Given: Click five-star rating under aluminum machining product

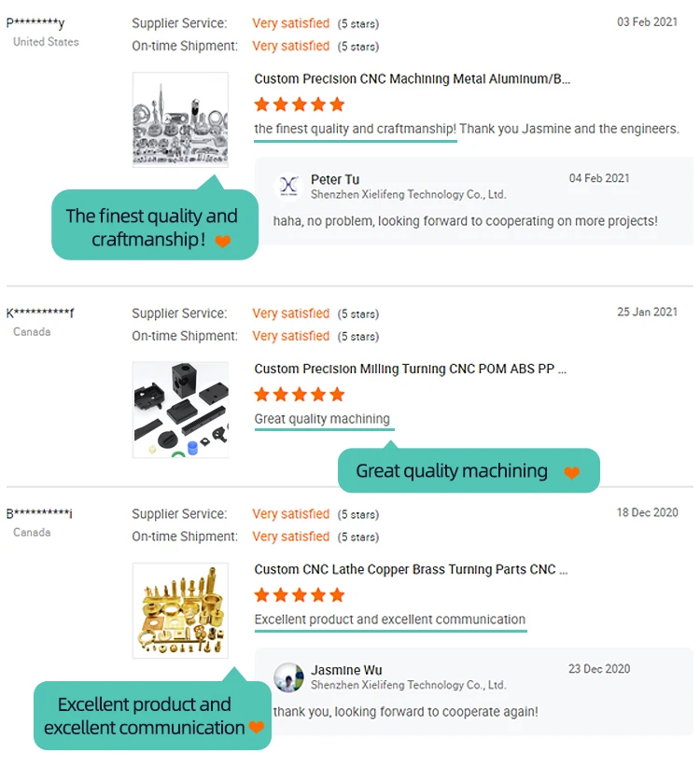Looking at the screenshot, I should coord(300,105).
